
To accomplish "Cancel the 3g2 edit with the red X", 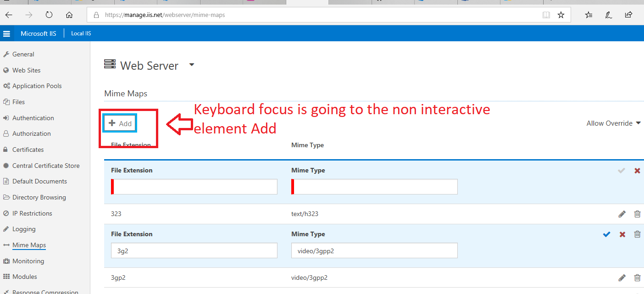I will pos(622,234).
